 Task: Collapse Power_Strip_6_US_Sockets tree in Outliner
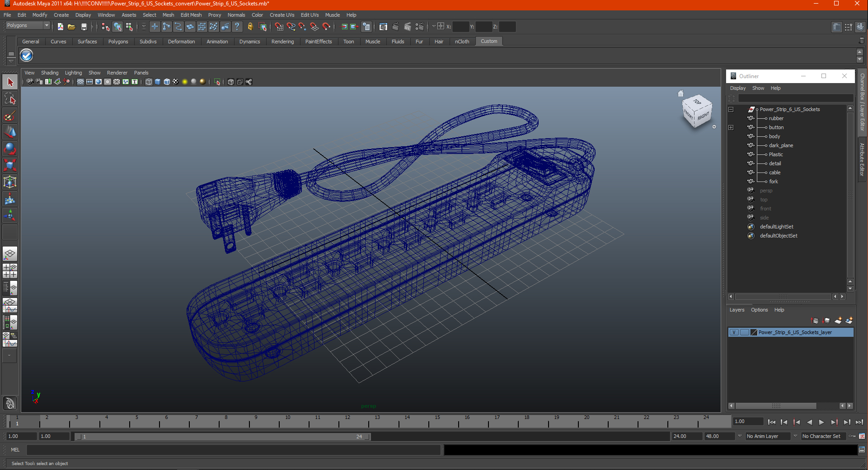click(731, 109)
